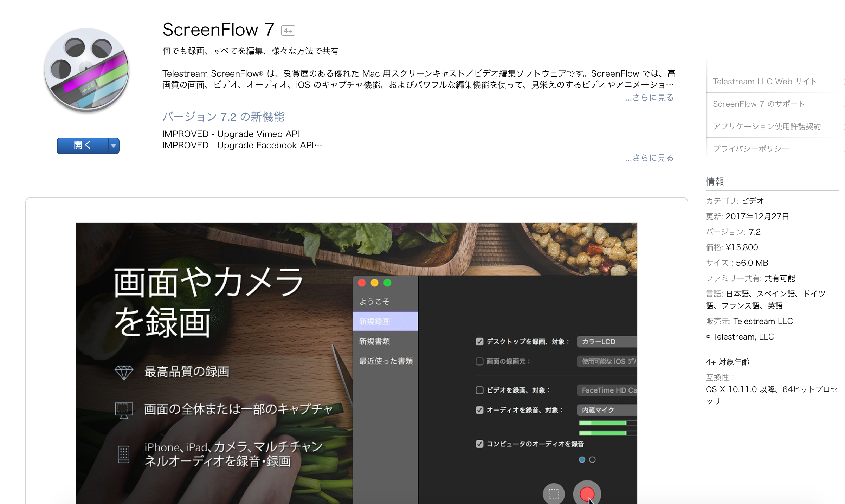Click the yellow minimize dot in preview
The height and width of the screenshot is (504, 845).
coord(374,283)
